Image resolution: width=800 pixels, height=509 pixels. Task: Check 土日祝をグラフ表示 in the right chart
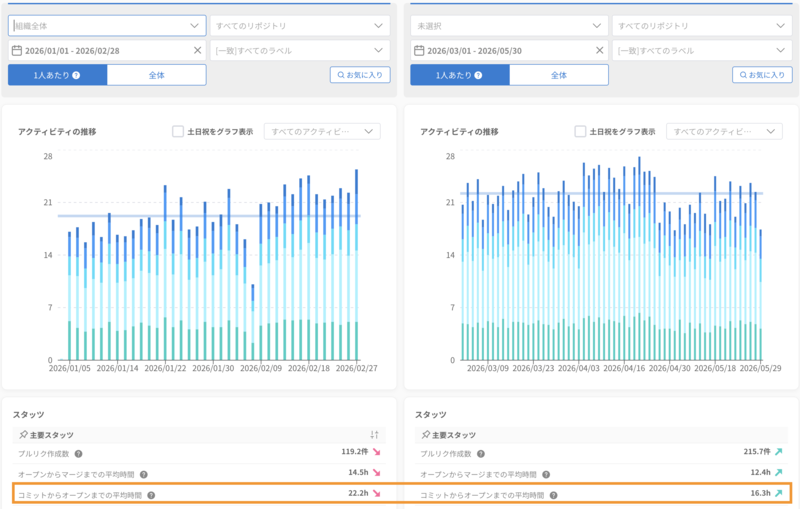(x=580, y=132)
